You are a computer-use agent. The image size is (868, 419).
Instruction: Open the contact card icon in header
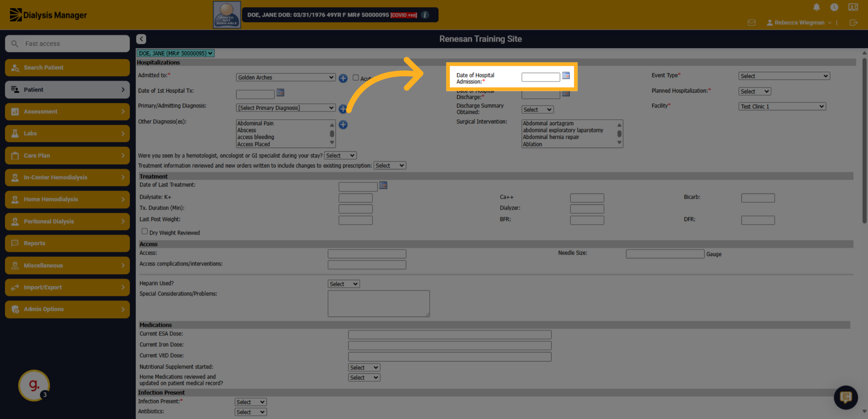point(853,7)
